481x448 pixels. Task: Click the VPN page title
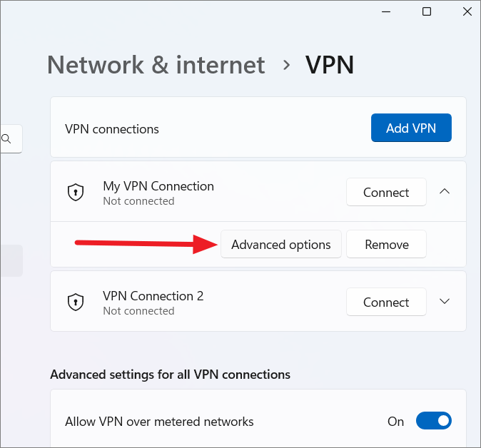330,65
